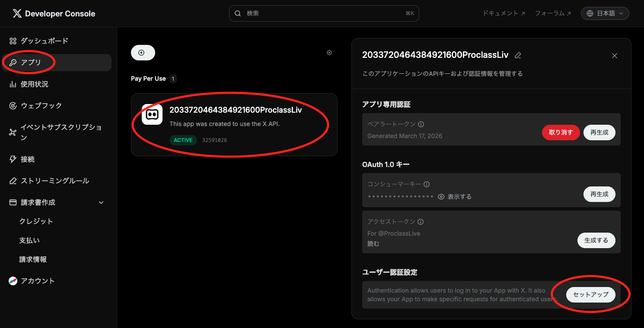644x328 pixels.
Task: Generate (生成する) the access token
Action: click(x=596, y=240)
